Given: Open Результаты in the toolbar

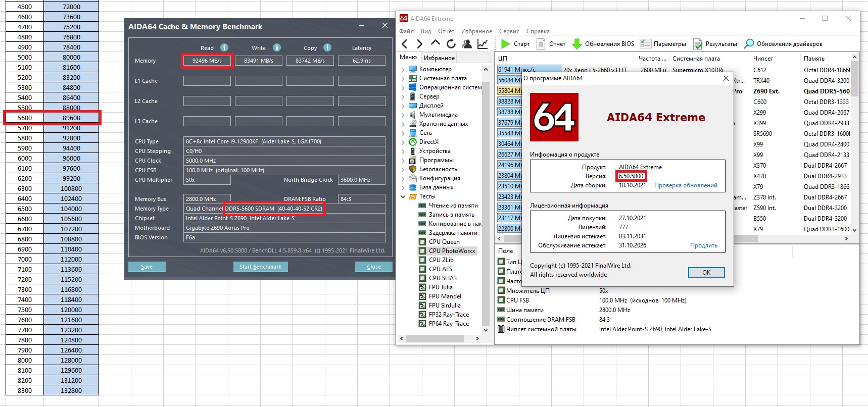Looking at the screenshot, I should point(715,44).
